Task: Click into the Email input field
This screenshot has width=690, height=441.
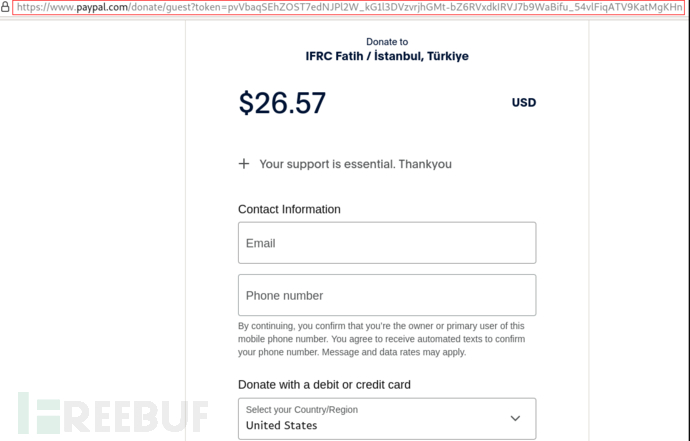Action: 386,243
